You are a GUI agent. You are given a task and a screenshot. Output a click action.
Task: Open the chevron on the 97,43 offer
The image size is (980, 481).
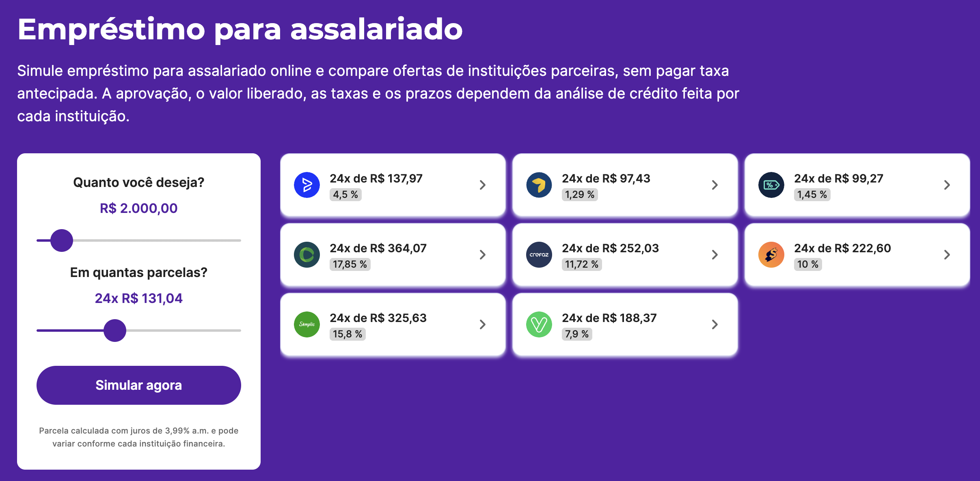click(x=715, y=185)
